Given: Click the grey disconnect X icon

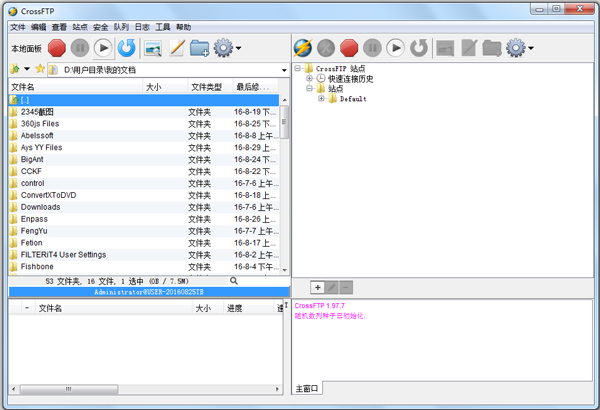Looking at the screenshot, I should (x=326, y=48).
